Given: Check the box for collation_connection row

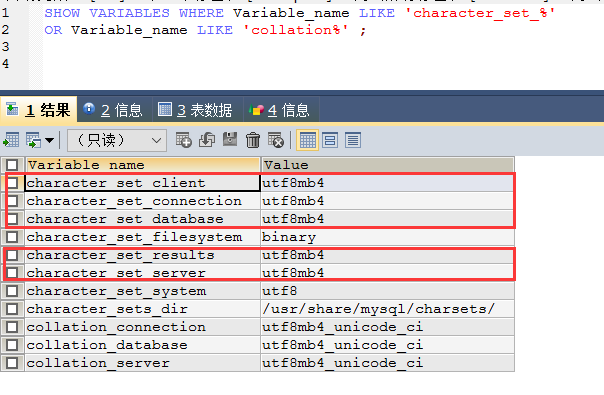Looking at the screenshot, I should (12, 327).
